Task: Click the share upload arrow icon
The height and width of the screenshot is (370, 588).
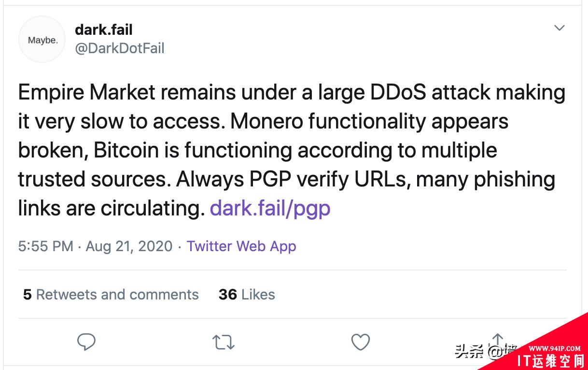Action: point(498,341)
